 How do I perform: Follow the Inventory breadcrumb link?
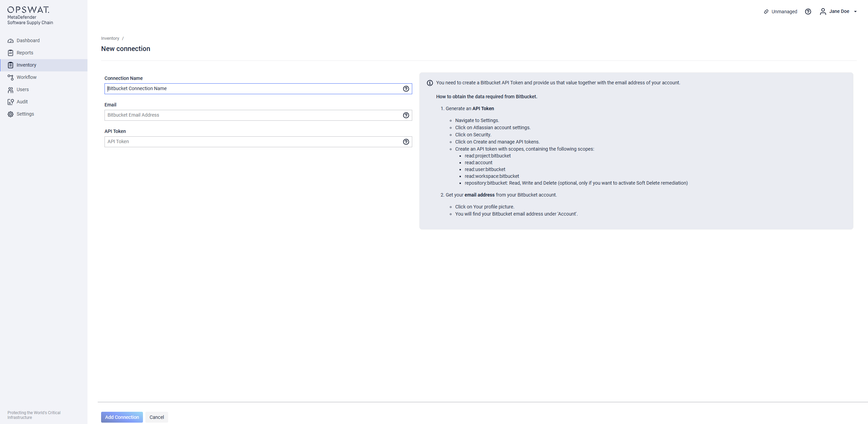pyautogui.click(x=110, y=38)
